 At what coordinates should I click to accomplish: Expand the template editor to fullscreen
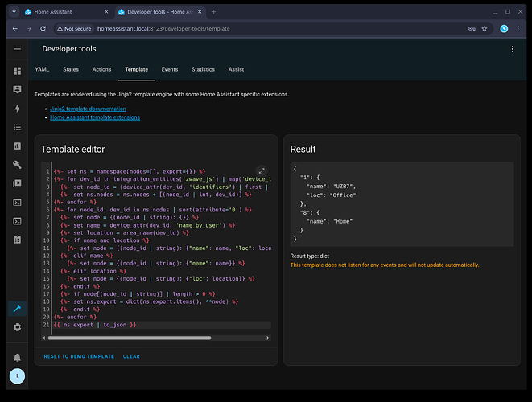pos(262,170)
